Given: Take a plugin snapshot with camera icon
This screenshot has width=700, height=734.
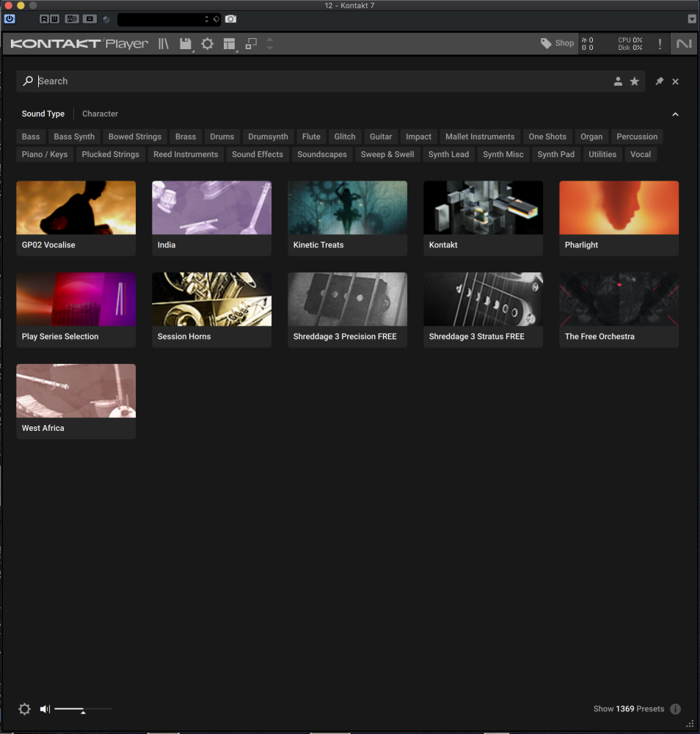Looking at the screenshot, I should click(x=230, y=19).
